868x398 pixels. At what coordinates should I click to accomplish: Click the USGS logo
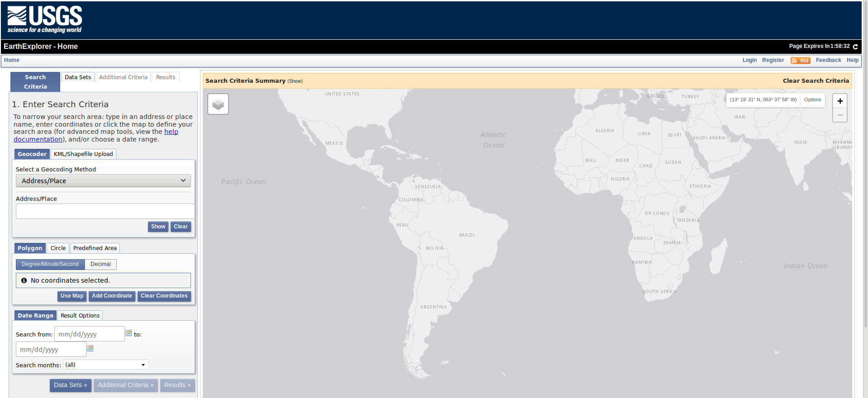tap(44, 19)
